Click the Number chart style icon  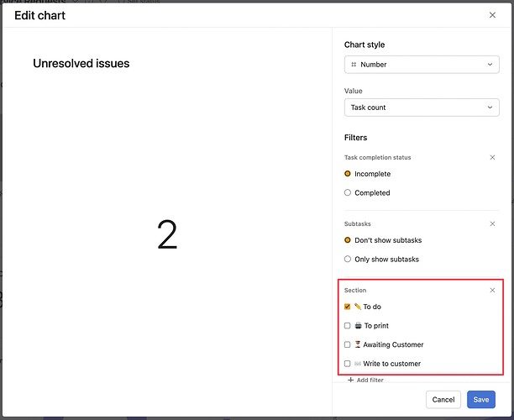354,65
